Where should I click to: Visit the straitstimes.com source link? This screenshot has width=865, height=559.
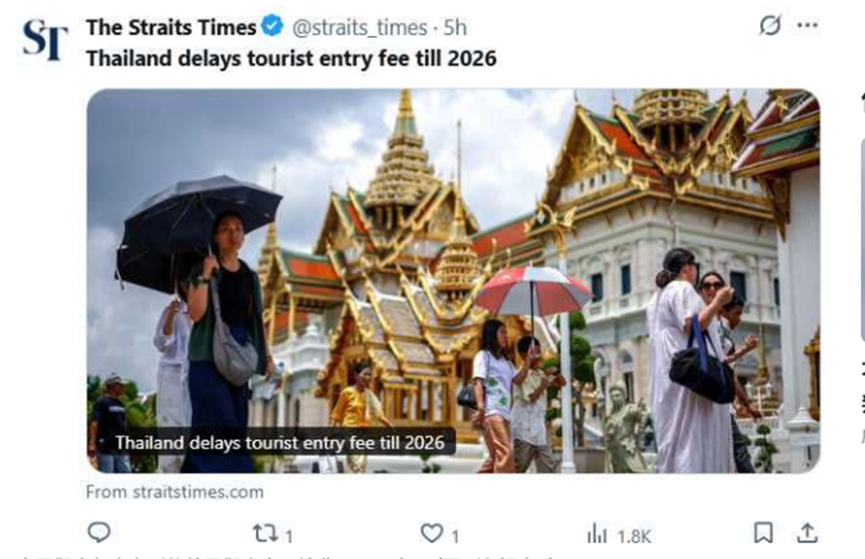175,492
